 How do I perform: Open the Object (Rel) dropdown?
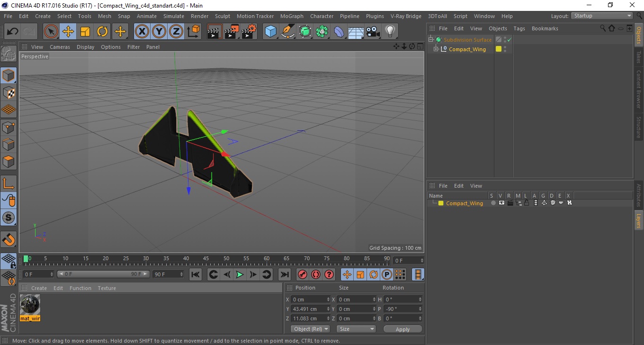click(310, 329)
